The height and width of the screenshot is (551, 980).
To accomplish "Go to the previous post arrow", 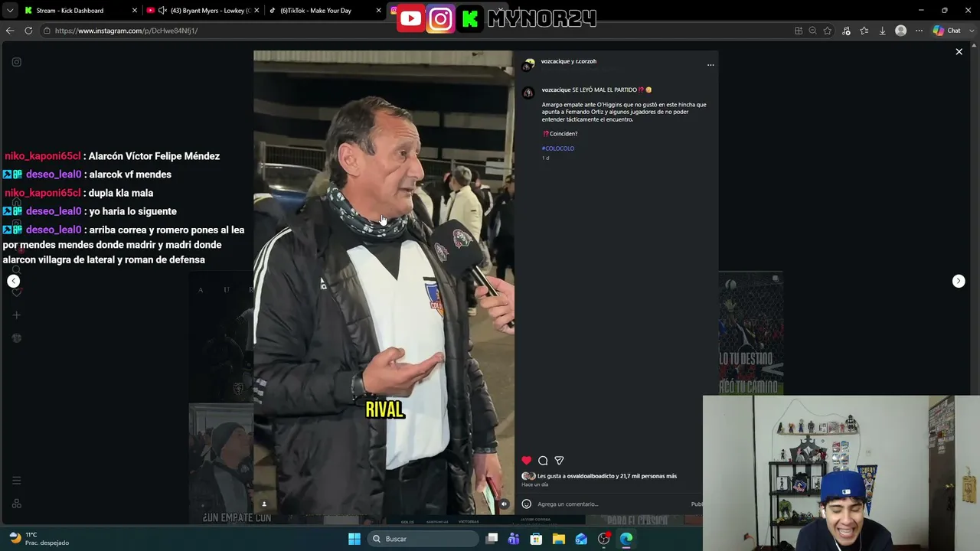I will [13, 281].
